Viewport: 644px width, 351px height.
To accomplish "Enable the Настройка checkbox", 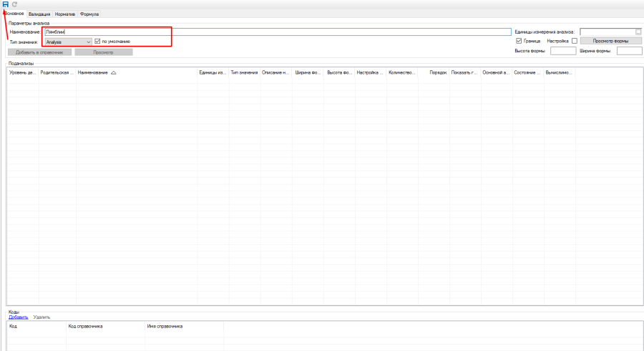I will [x=575, y=41].
